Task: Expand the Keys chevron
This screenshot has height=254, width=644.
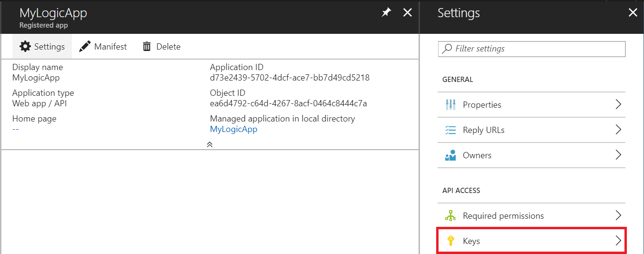Action: click(x=618, y=241)
